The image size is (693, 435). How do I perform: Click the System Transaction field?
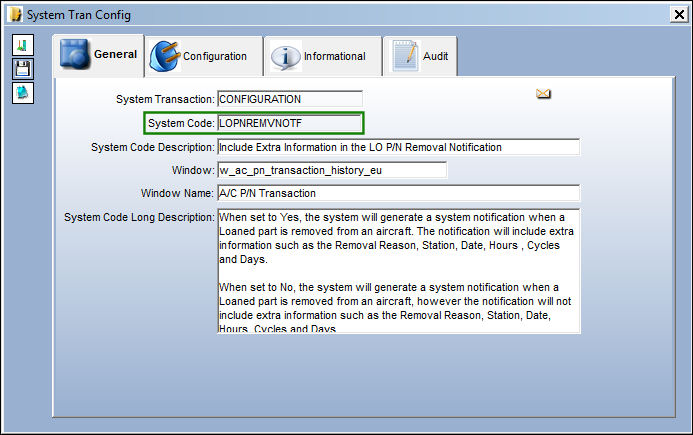tap(290, 99)
